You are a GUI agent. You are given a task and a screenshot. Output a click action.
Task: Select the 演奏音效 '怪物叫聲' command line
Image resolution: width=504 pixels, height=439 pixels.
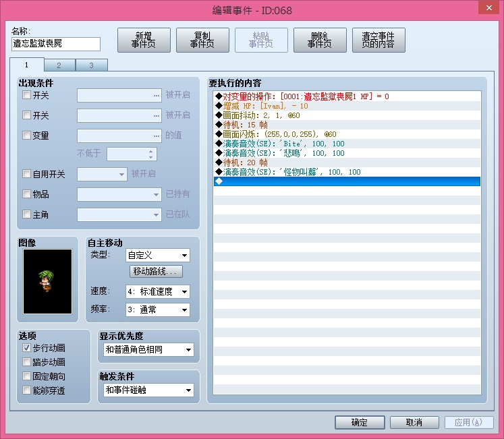[347, 172]
